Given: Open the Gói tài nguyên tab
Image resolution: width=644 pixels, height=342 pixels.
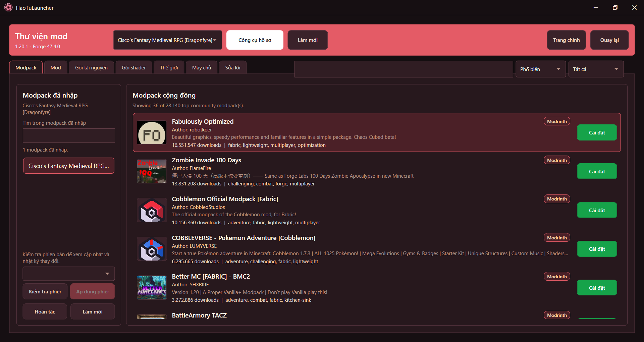Looking at the screenshot, I should pos(91,67).
